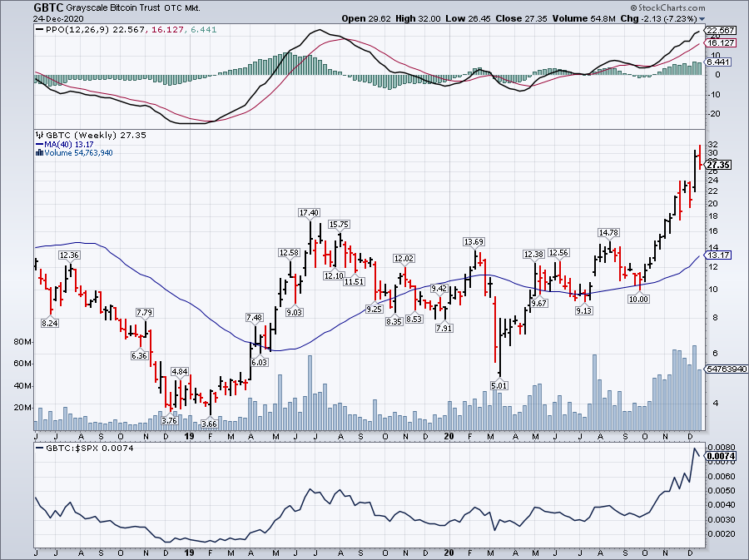Click the Volume 54,763,940 legend entry
Screen dimensions: 749x560
(x=78, y=153)
